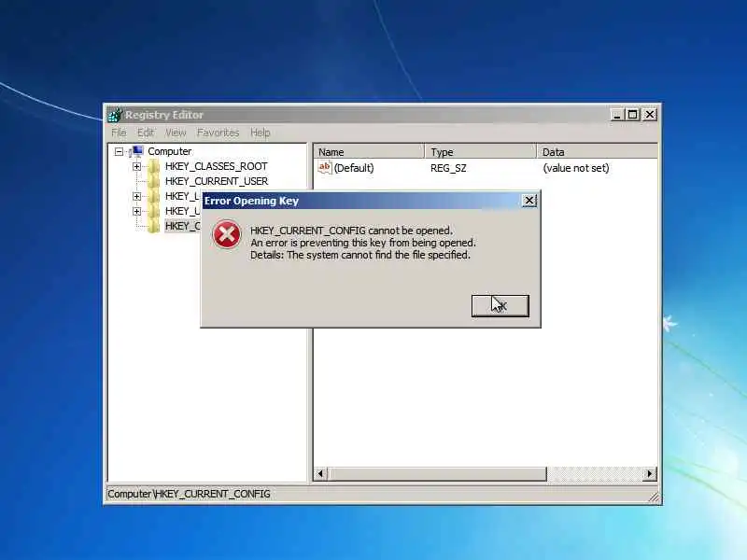Close the Error Opening Key dialog
The width and height of the screenshot is (747, 560).
pos(529,201)
